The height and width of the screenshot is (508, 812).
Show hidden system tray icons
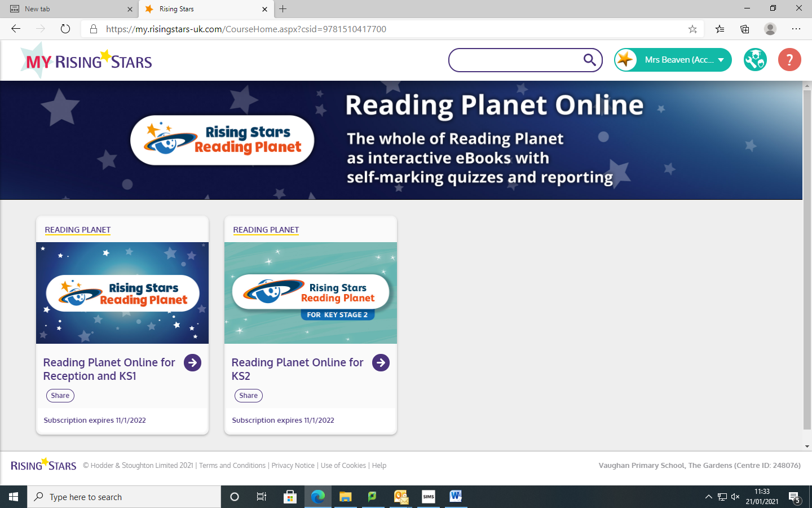[708, 497]
